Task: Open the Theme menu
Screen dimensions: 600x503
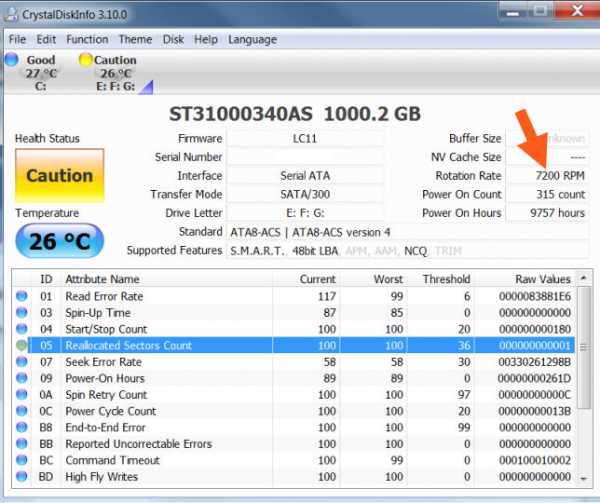Action: 135,39
